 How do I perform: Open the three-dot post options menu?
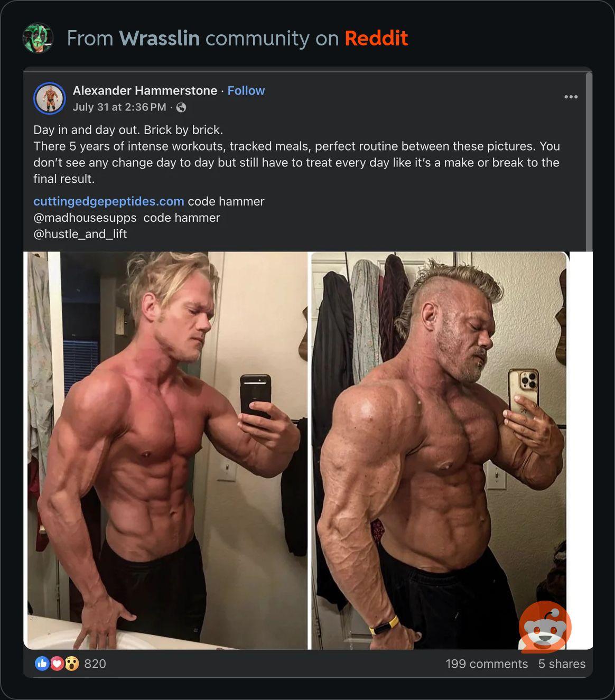(571, 97)
